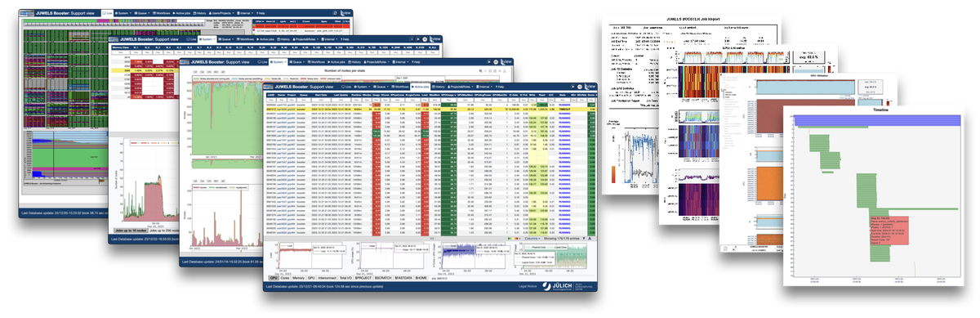
Task: Select Memory tab below job table
Action: pos(298,278)
